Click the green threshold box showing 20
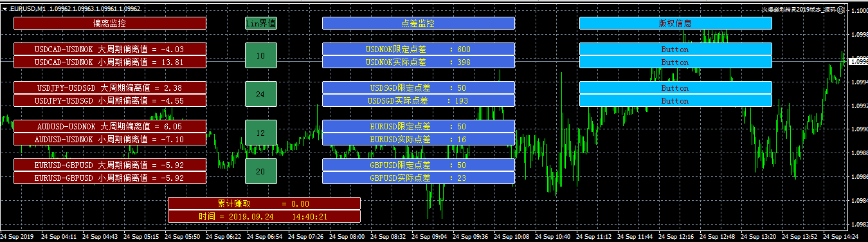This screenshot has height=242, width=868. tap(261, 171)
